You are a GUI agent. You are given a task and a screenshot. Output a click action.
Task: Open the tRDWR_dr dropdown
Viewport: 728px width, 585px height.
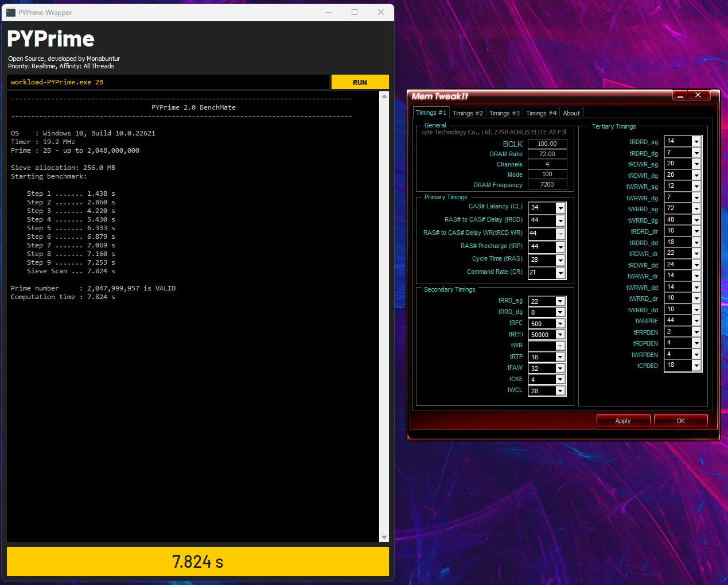click(x=696, y=254)
